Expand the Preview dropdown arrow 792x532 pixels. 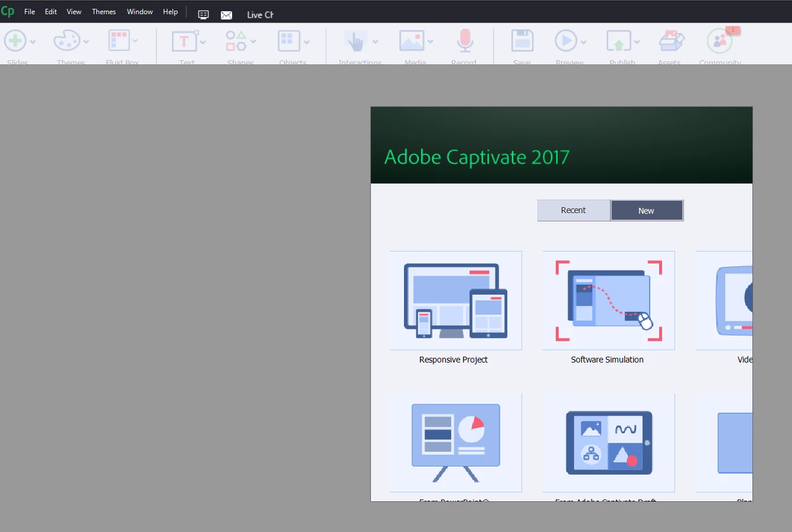(584, 42)
